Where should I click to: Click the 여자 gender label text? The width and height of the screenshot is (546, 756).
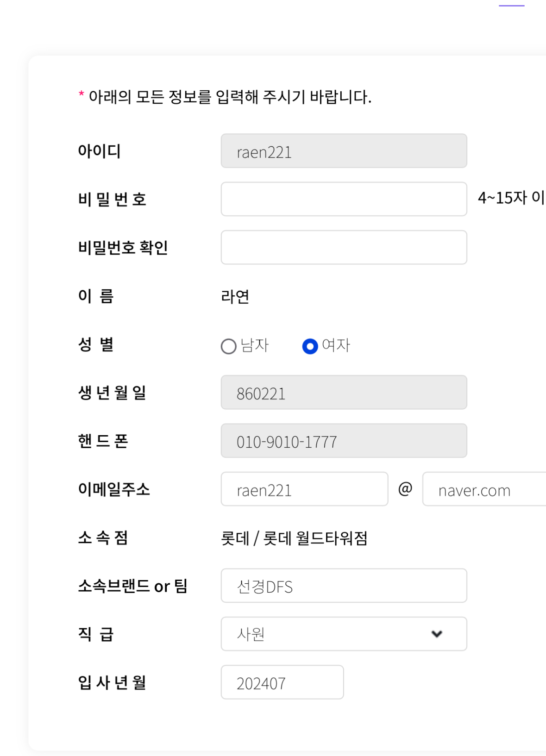click(x=336, y=345)
